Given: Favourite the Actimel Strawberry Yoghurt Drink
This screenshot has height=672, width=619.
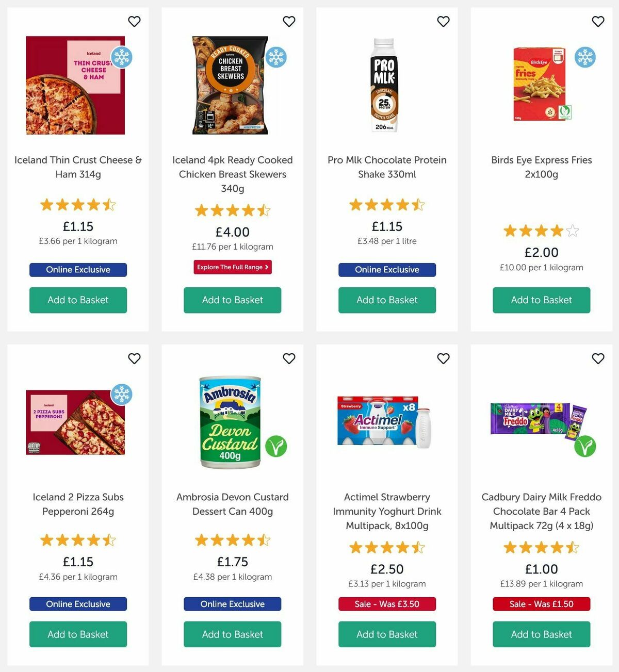Looking at the screenshot, I should (443, 358).
